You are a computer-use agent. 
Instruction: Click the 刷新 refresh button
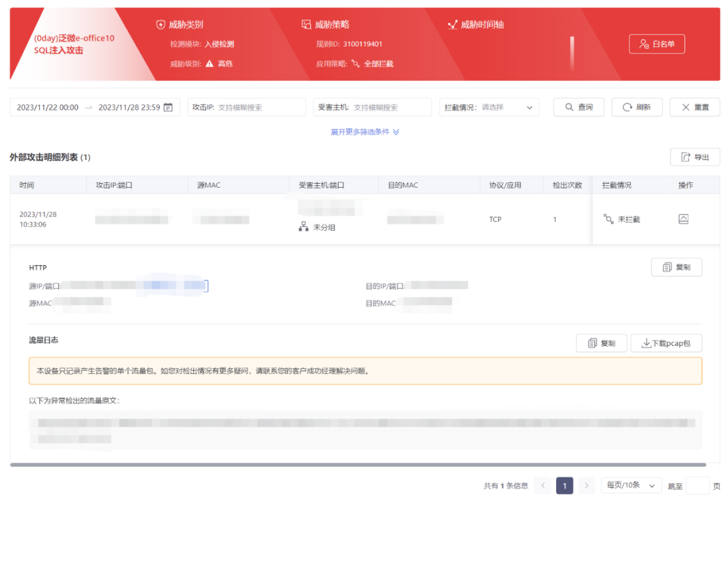[x=637, y=107]
